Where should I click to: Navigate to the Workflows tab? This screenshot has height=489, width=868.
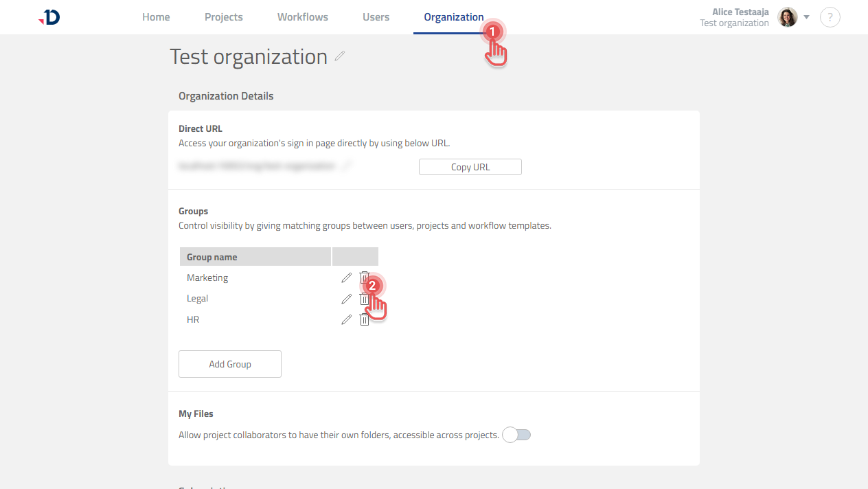point(302,16)
